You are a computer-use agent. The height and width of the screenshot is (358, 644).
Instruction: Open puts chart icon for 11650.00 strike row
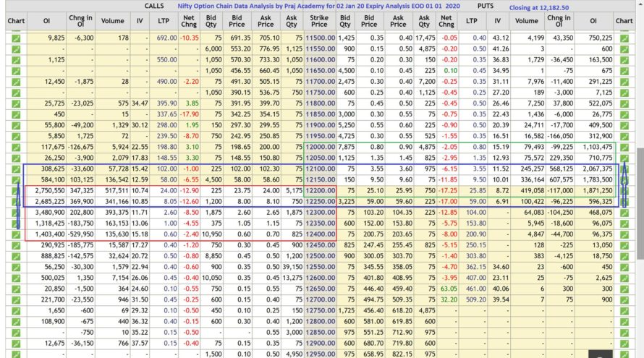coord(624,71)
